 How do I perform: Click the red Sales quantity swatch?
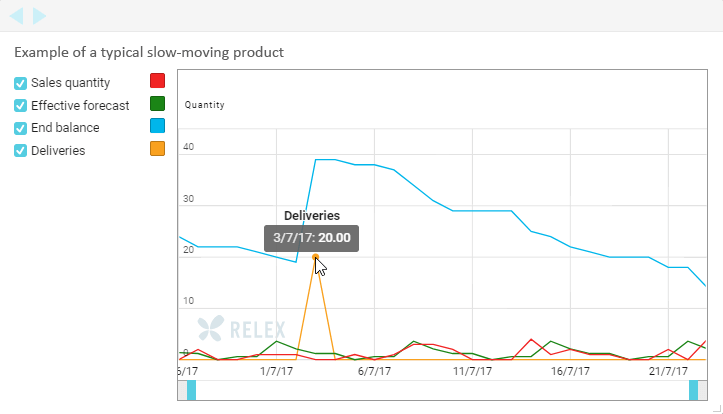click(x=157, y=81)
